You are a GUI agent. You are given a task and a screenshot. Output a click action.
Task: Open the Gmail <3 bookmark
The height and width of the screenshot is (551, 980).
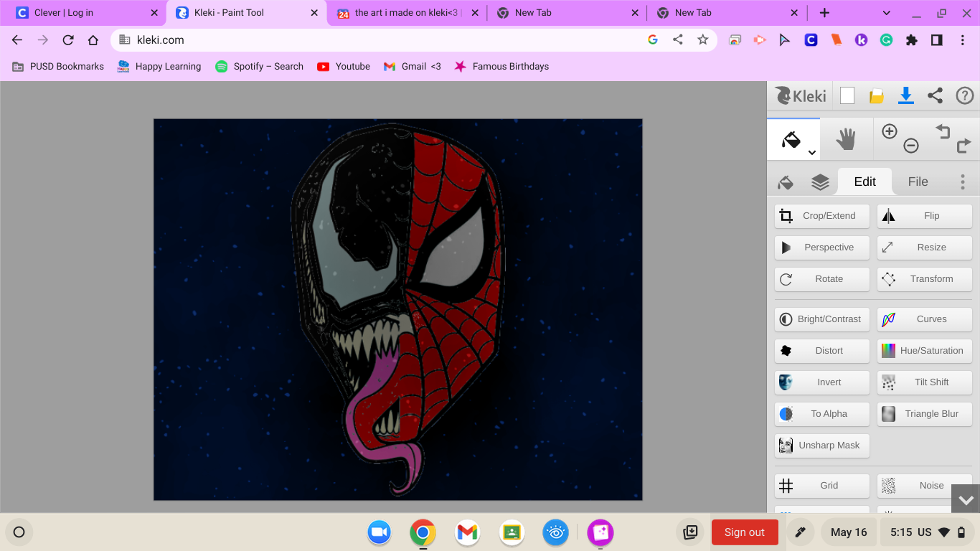413,66
